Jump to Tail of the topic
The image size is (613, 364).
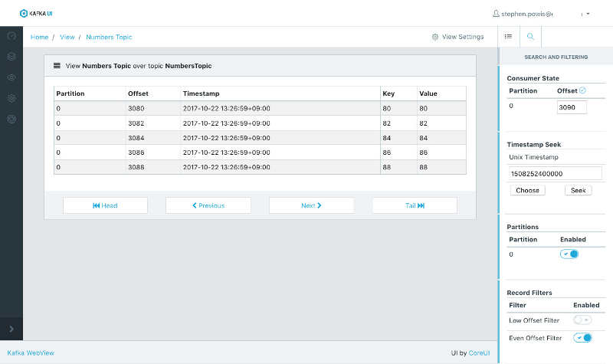[x=415, y=205]
